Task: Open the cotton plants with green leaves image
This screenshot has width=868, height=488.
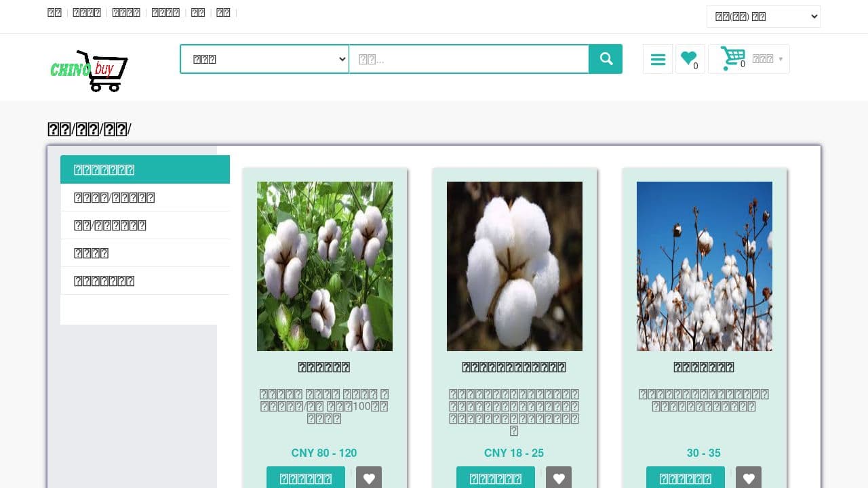Action: click(x=325, y=266)
